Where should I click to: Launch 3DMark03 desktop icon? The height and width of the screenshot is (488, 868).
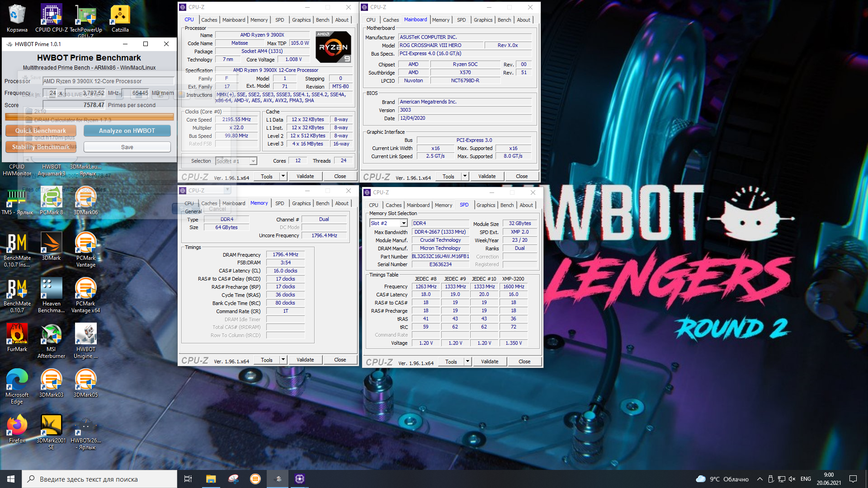51,384
